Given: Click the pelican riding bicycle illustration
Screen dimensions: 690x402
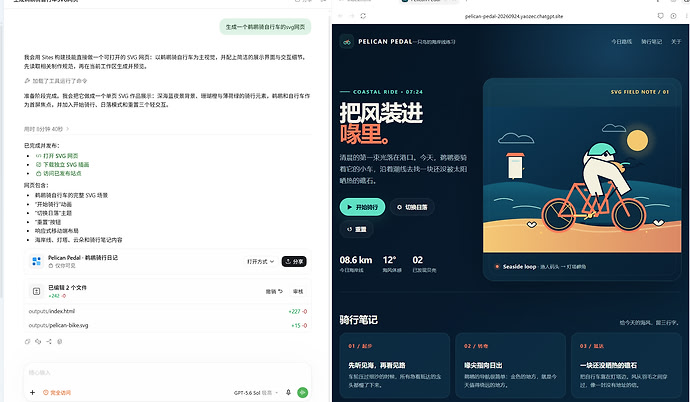Looking at the screenshot, I should pos(594,188).
